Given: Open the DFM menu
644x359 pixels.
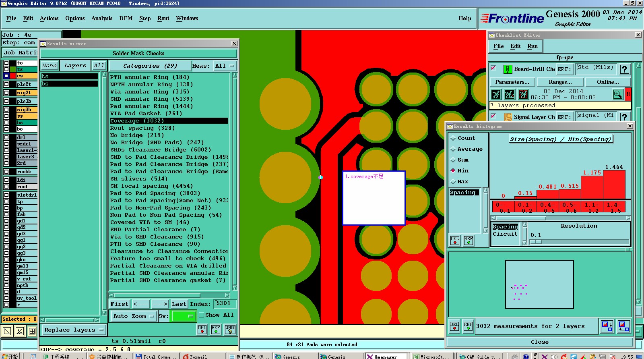Looking at the screenshot, I should click(126, 19).
